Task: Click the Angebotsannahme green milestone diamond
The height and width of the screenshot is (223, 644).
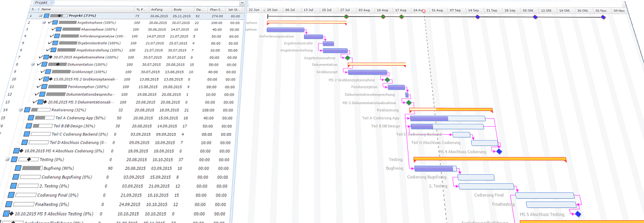Action: pos(347,58)
